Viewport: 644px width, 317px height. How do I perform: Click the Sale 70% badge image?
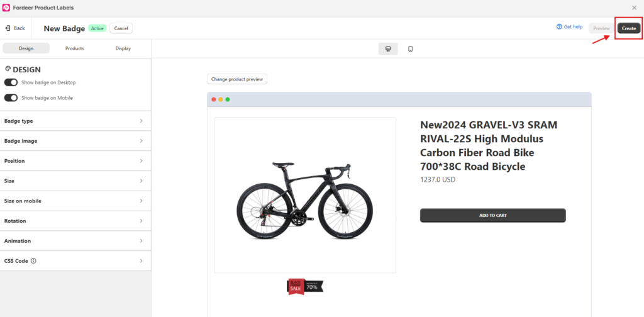(306, 286)
